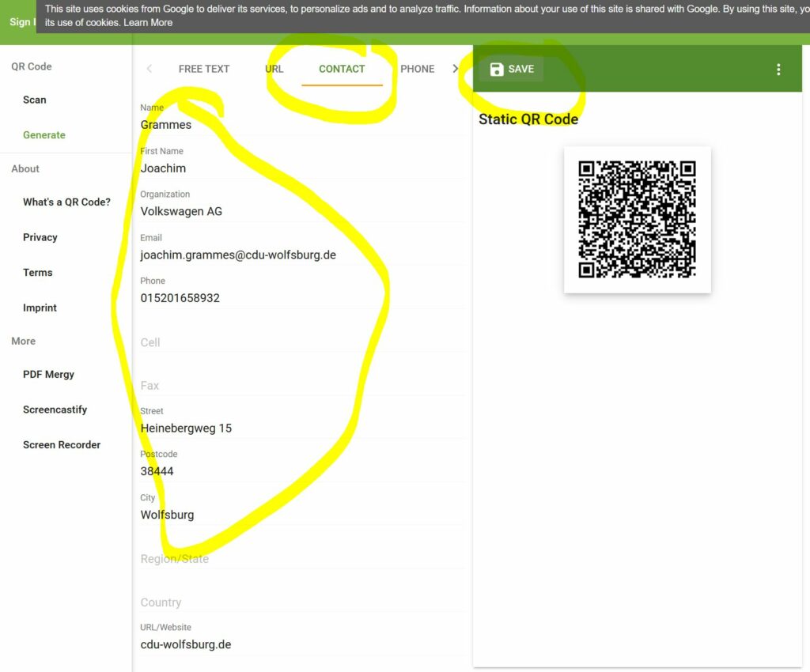Click the Name field containing Grammes
The image size is (810, 672).
(302, 124)
